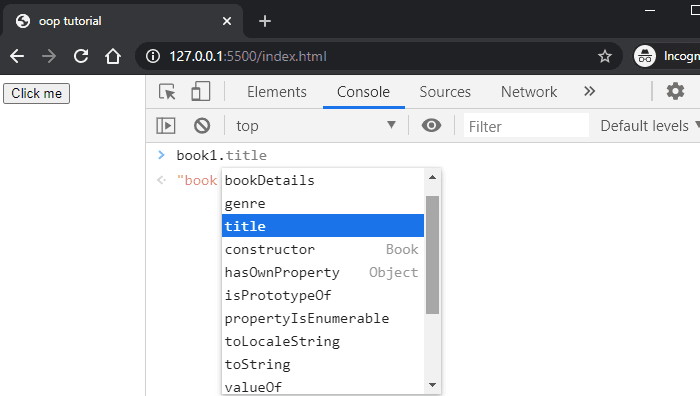
Task: Click the autocomplete scrollbar thumb
Action: point(432,255)
